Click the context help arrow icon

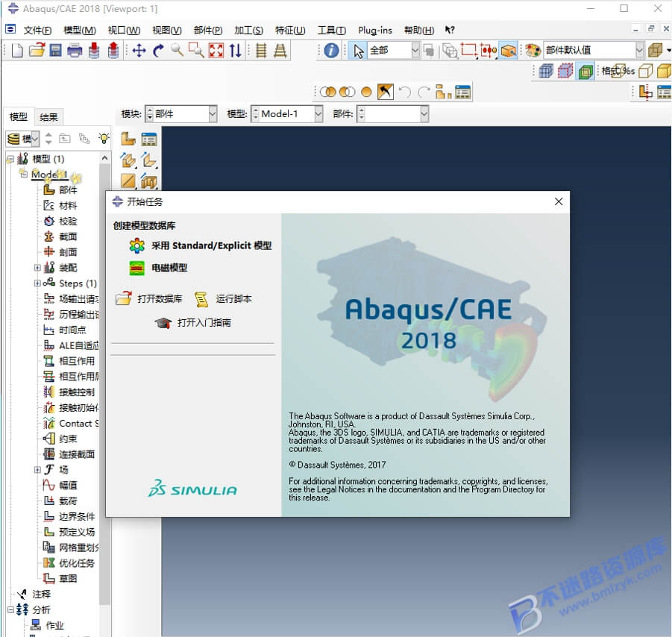[449, 30]
